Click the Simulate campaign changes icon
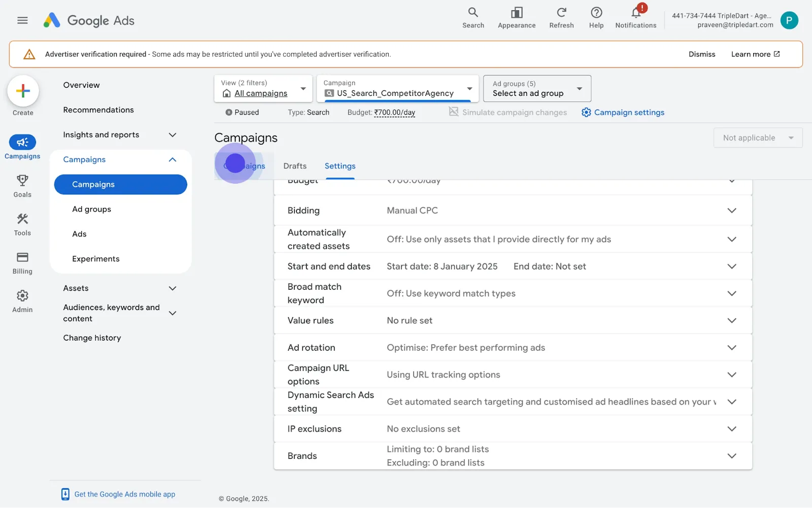Screen dimensions: 812x508 click(454, 112)
